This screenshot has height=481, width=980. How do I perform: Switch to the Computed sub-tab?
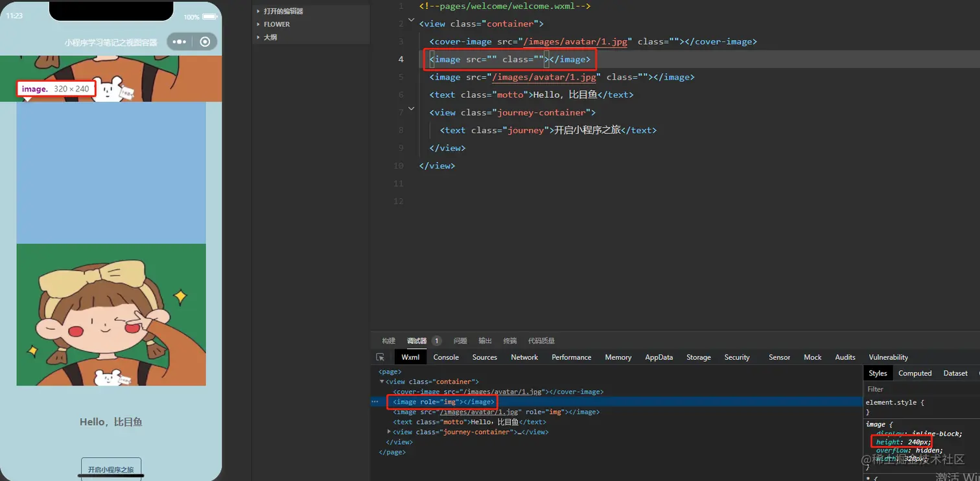pos(915,373)
